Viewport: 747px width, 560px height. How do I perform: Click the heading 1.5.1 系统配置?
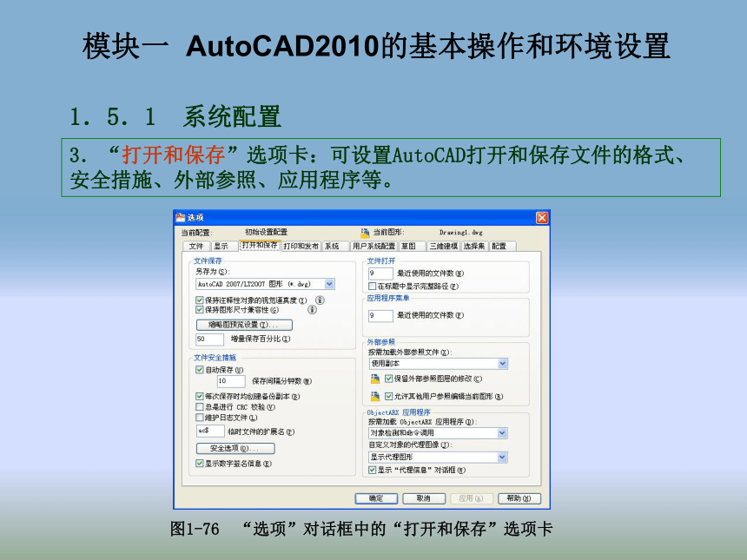175,116
